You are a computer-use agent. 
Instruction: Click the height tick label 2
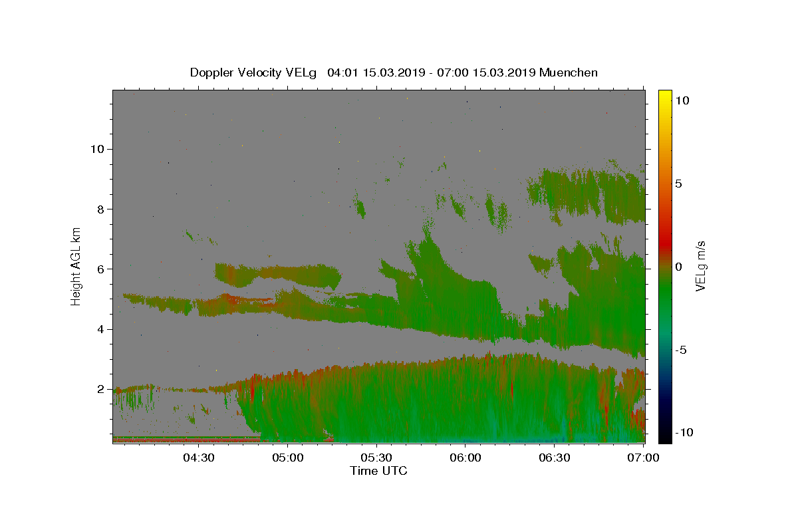[x=101, y=389]
